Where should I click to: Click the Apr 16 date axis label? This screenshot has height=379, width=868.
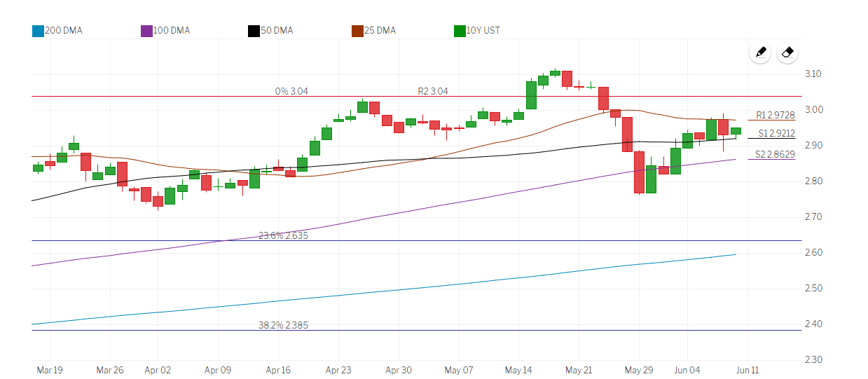278,369
